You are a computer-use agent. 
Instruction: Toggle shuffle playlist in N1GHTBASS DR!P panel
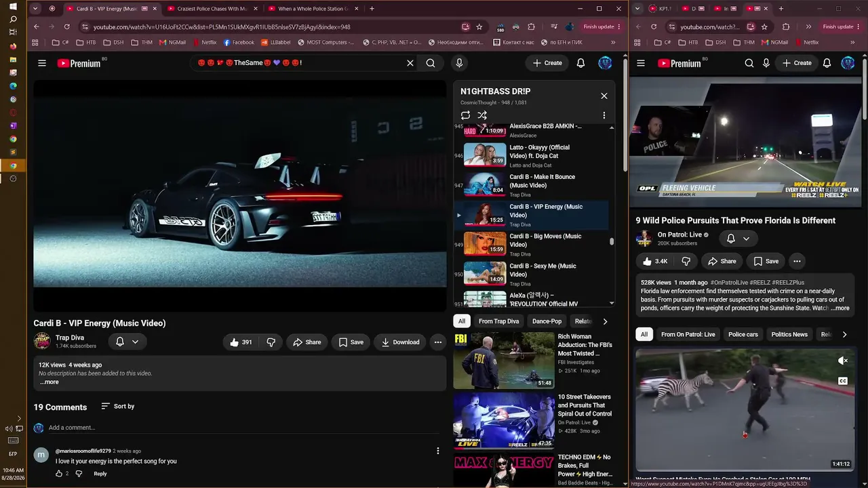point(482,115)
